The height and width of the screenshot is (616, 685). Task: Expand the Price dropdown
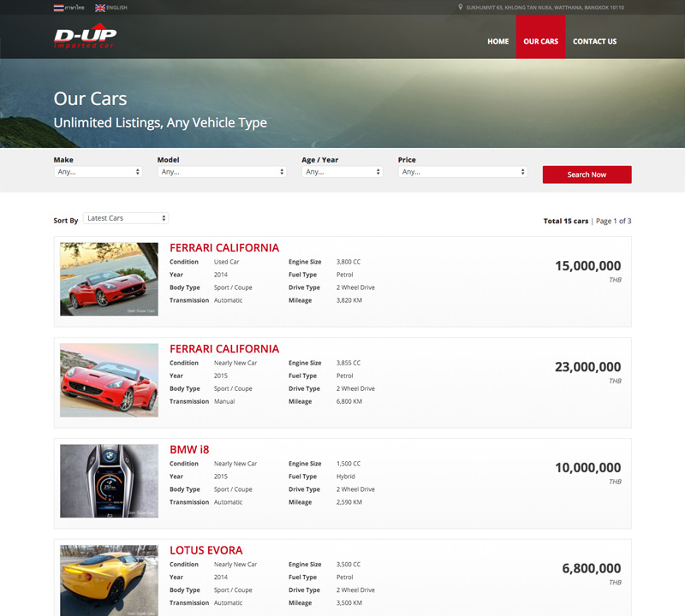point(462,172)
